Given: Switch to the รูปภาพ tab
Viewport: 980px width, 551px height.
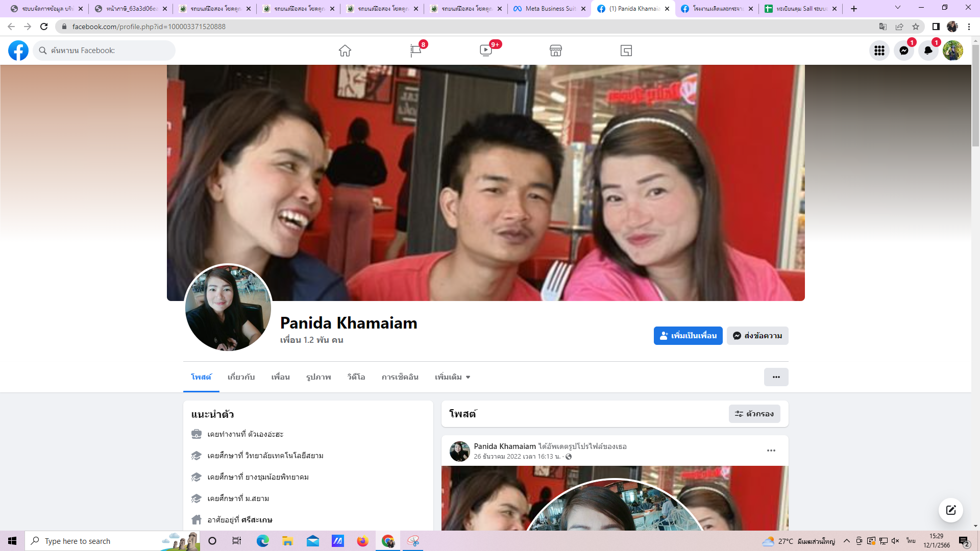Looking at the screenshot, I should click(318, 377).
